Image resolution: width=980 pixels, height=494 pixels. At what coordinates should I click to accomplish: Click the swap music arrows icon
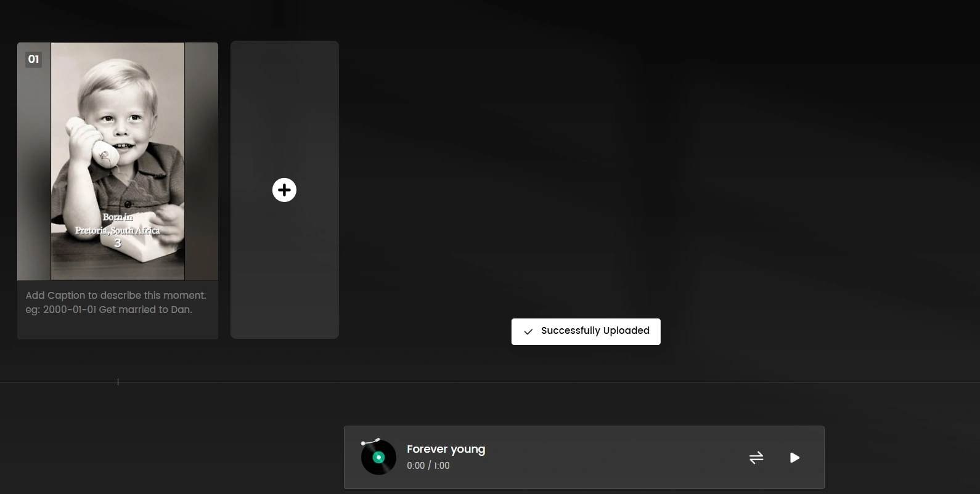(x=756, y=458)
